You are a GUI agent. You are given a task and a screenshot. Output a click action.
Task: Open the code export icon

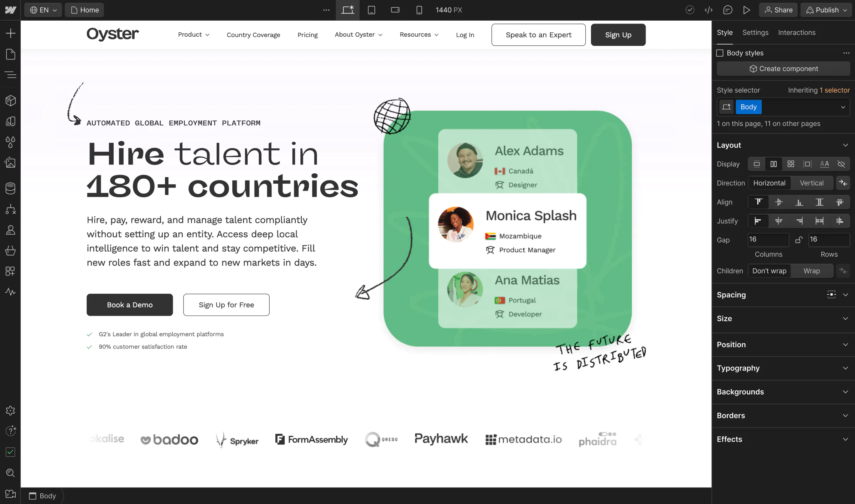tap(709, 10)
